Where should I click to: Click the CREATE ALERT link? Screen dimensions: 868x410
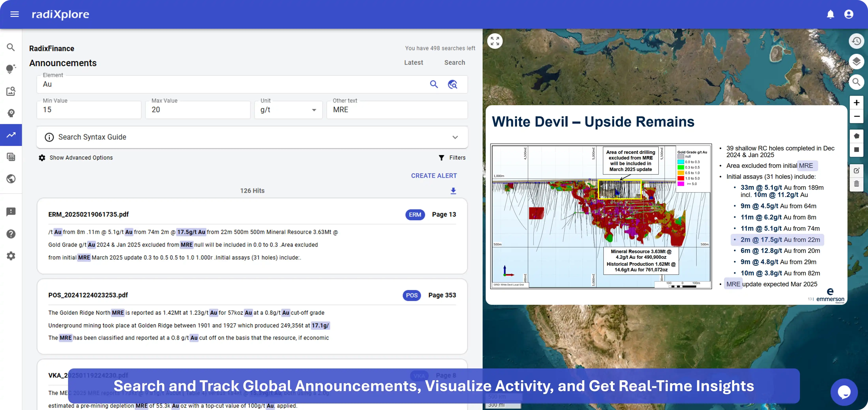pos(434,176)
